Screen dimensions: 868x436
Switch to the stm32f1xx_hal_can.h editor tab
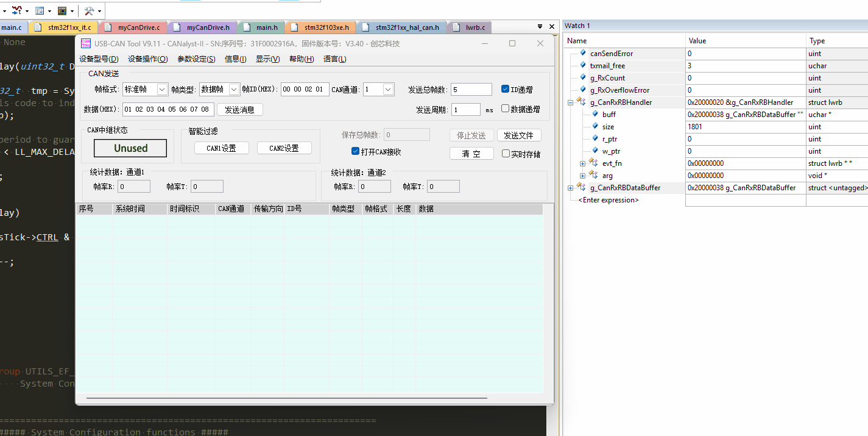[402, 27]
